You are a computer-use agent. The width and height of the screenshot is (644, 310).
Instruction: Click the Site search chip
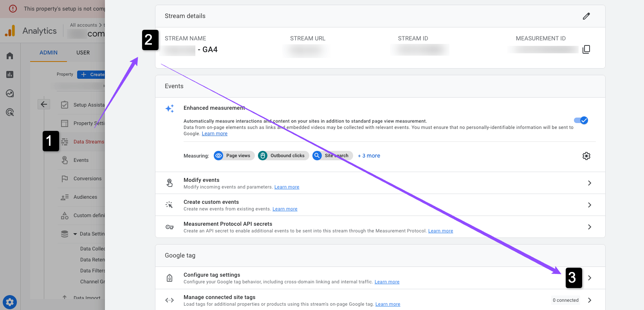[x=333, y=156]
